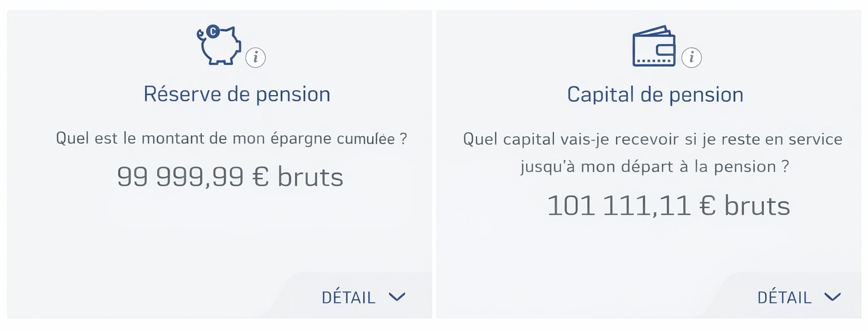Viewport: 868px width, 331px height.
Task: Click the word "bruts" in reserve amount
Action: (x=310, y=177)
